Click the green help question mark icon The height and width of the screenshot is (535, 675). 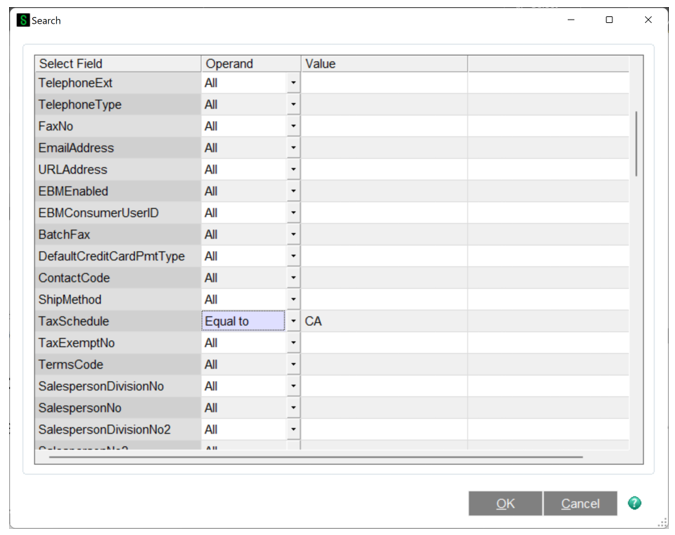click(634, 503)
